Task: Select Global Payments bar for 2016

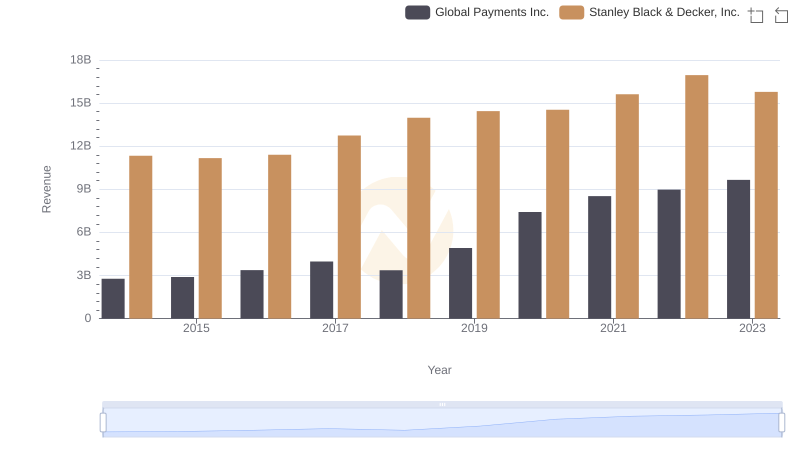Action: [x=252, y=294]
